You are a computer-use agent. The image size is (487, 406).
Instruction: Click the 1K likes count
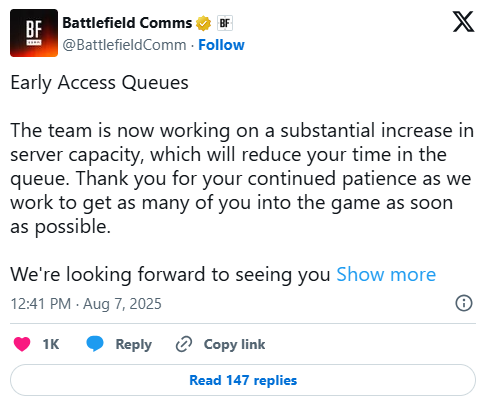(51, 344)
